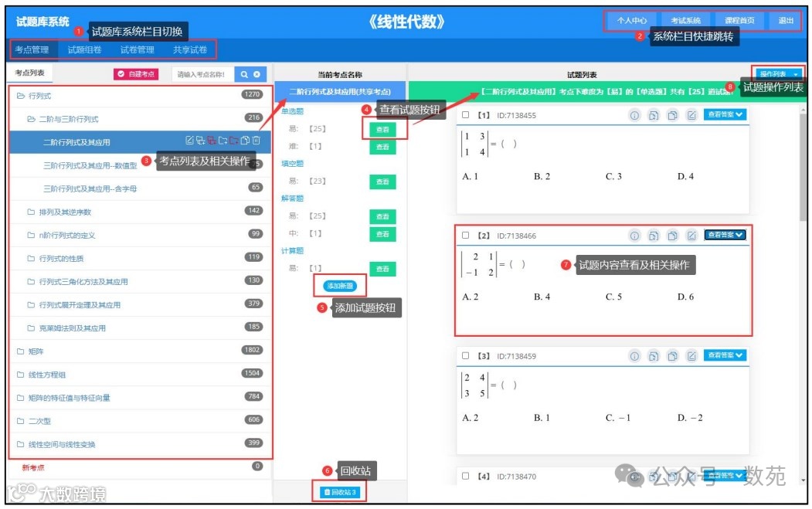Open 课程首页

coord(739,21)
